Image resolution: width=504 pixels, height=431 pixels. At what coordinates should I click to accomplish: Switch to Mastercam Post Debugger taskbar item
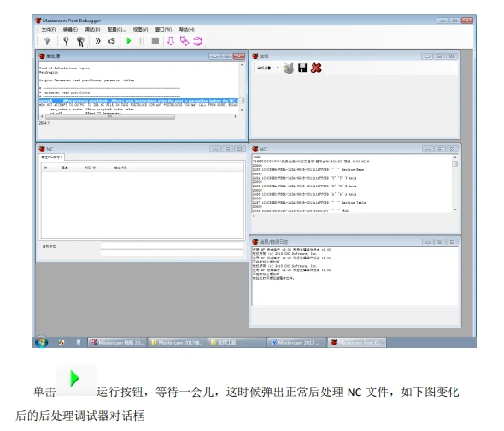point(357,343)
